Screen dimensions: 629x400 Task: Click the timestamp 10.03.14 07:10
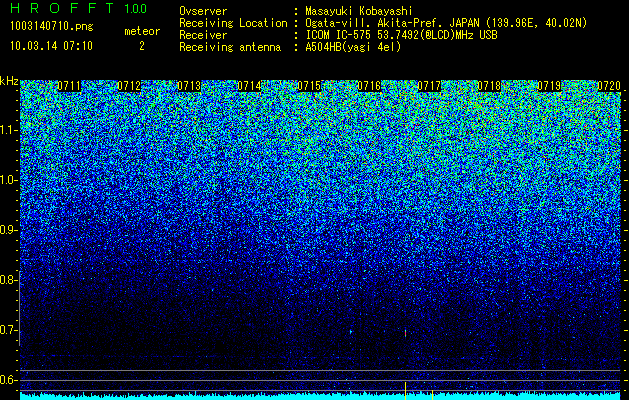(x=51, y=46)
